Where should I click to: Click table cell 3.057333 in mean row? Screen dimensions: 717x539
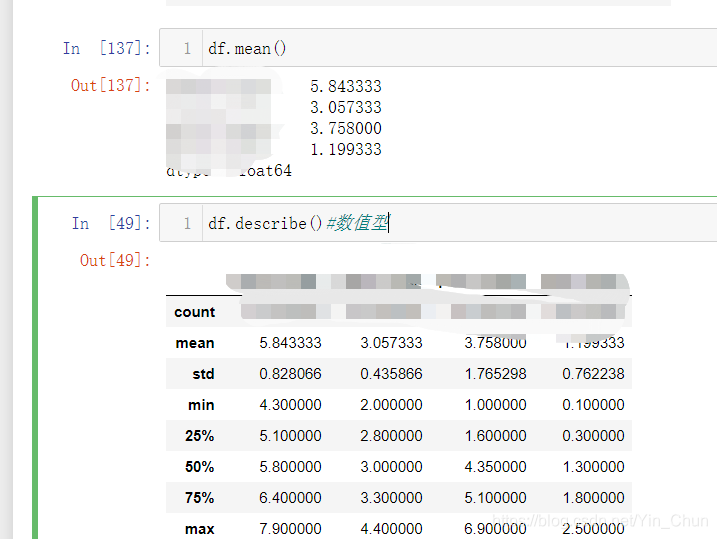click(x=391, y=343)
